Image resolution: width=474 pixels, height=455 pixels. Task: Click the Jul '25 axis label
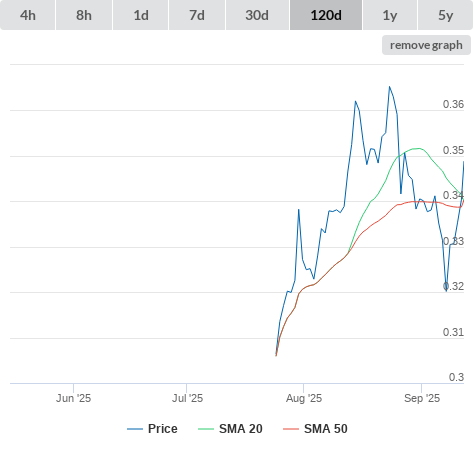[187, 398]
